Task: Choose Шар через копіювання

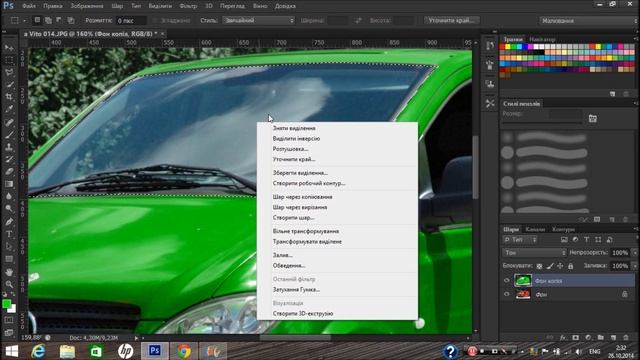Action: tap(302, 197)
